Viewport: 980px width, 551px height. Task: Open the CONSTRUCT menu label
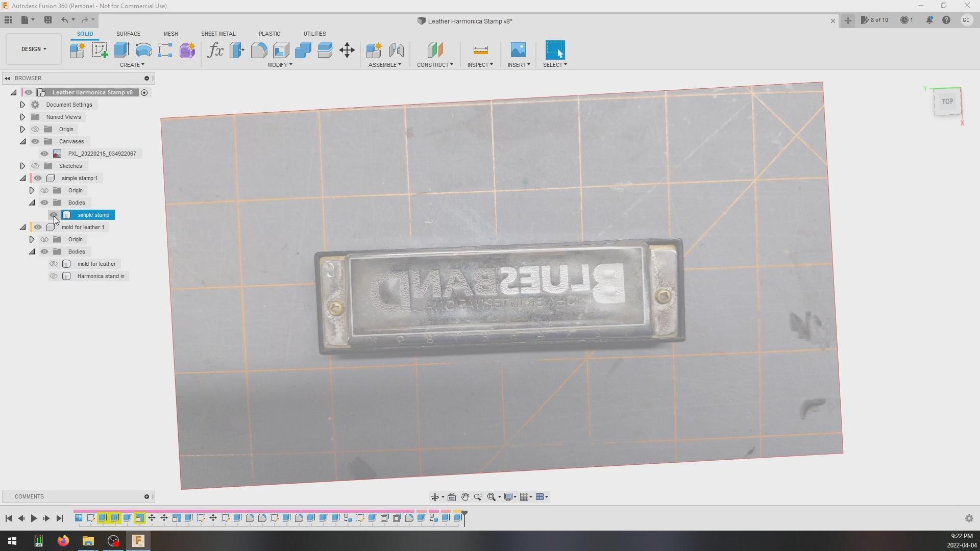pos(434,65)
